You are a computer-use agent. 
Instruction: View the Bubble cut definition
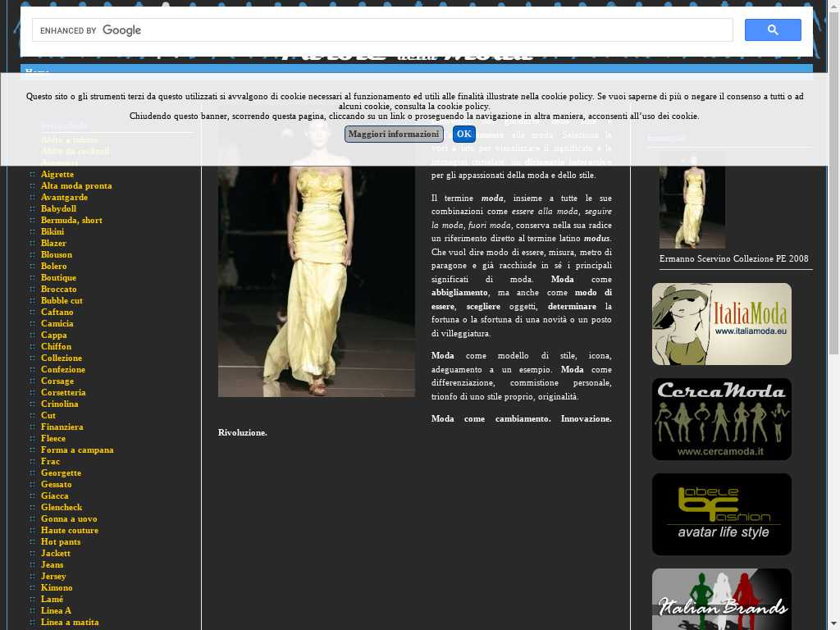62,300
